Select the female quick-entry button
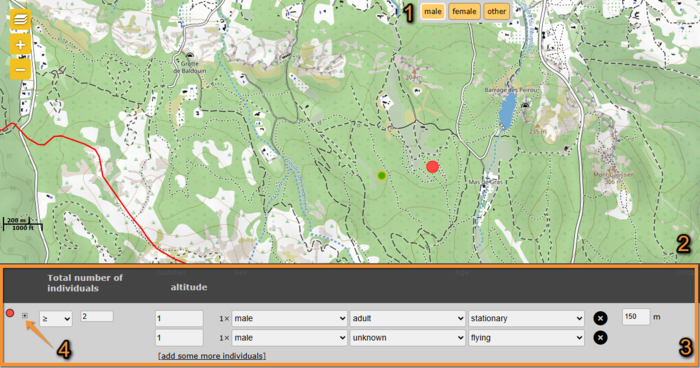This screenshot has height=368, width=700. click(x=464, y=12)
